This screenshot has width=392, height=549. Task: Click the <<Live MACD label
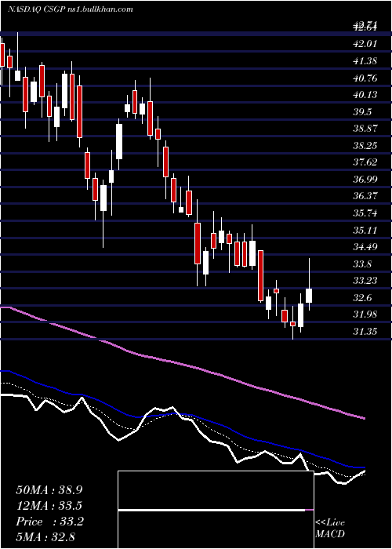pos(330,529)
